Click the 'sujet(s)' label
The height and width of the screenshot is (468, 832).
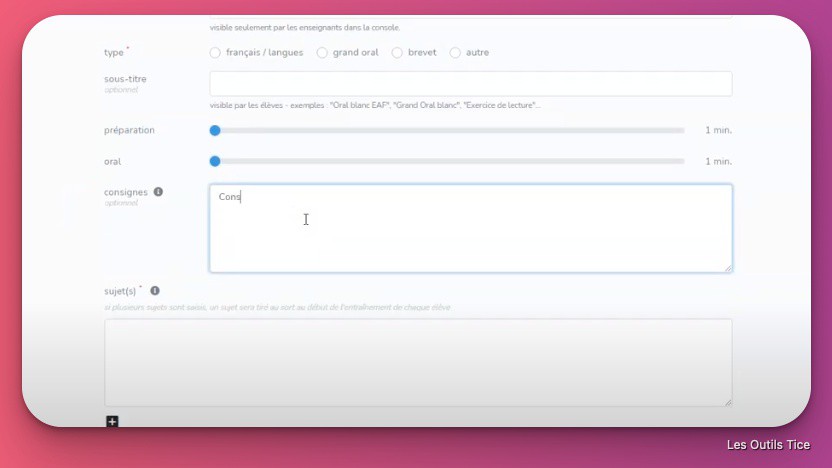pyautogui.click(x=120, y=291)
